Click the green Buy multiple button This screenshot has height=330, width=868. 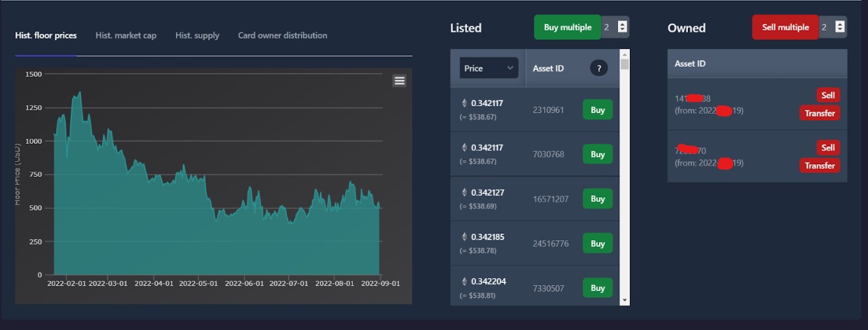tap(567, 27)
